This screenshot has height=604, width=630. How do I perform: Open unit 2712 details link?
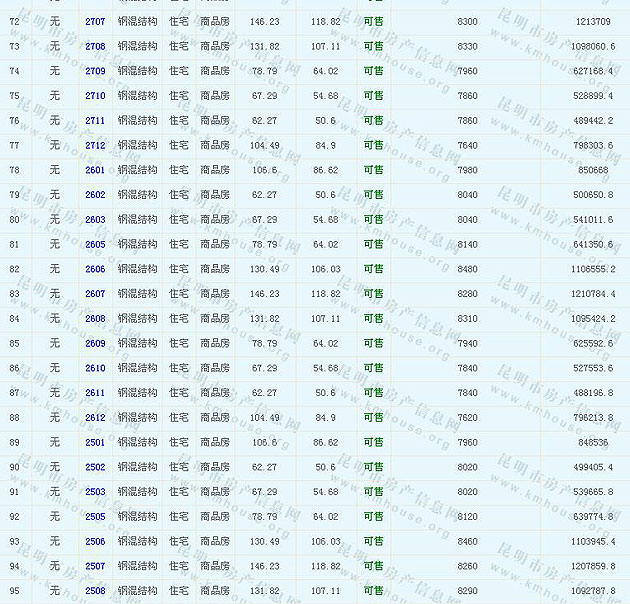[95, 145]
